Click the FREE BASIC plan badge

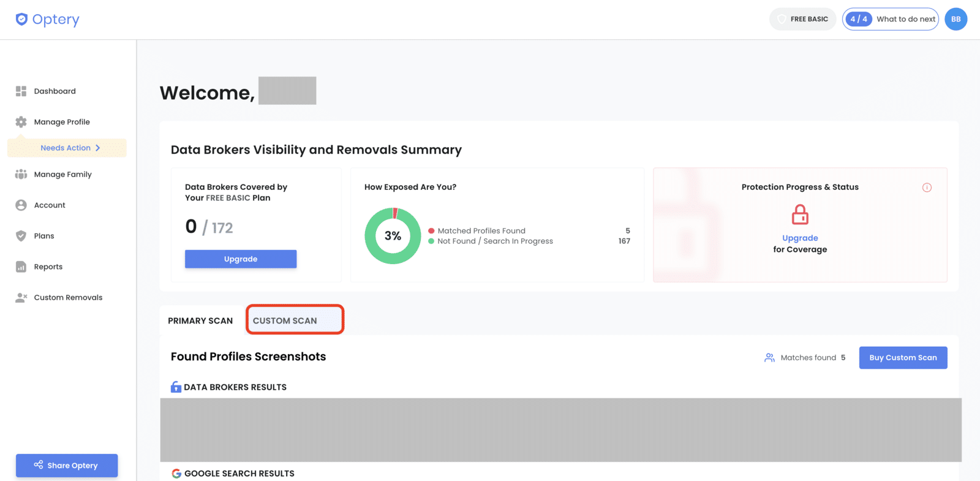[x=802, y=19]
